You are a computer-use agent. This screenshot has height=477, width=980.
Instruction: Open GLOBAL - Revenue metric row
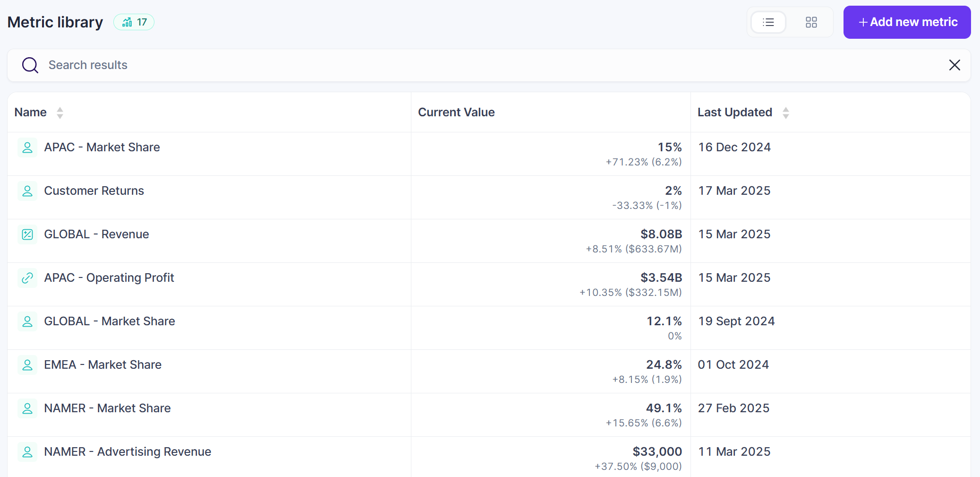point(96,234)
